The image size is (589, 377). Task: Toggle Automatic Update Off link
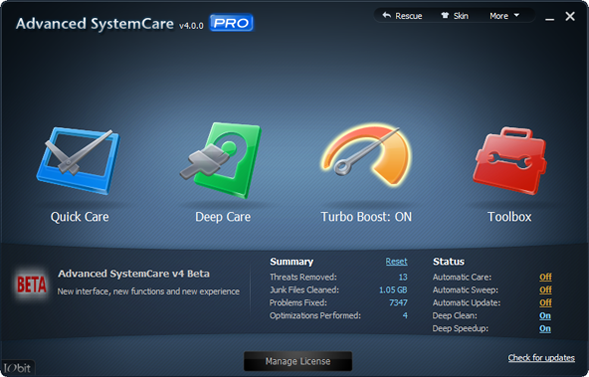[545, 303]
